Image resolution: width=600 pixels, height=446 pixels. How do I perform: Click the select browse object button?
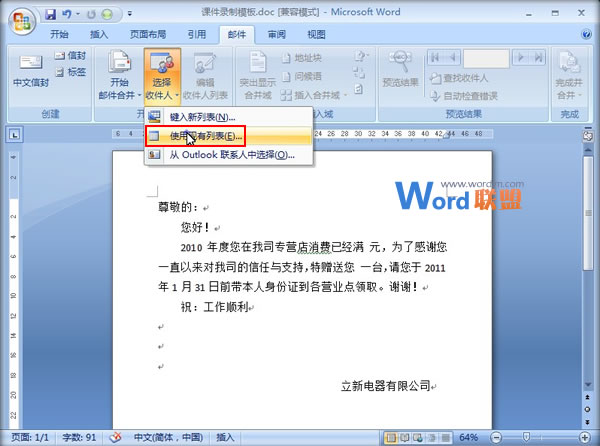588,410
